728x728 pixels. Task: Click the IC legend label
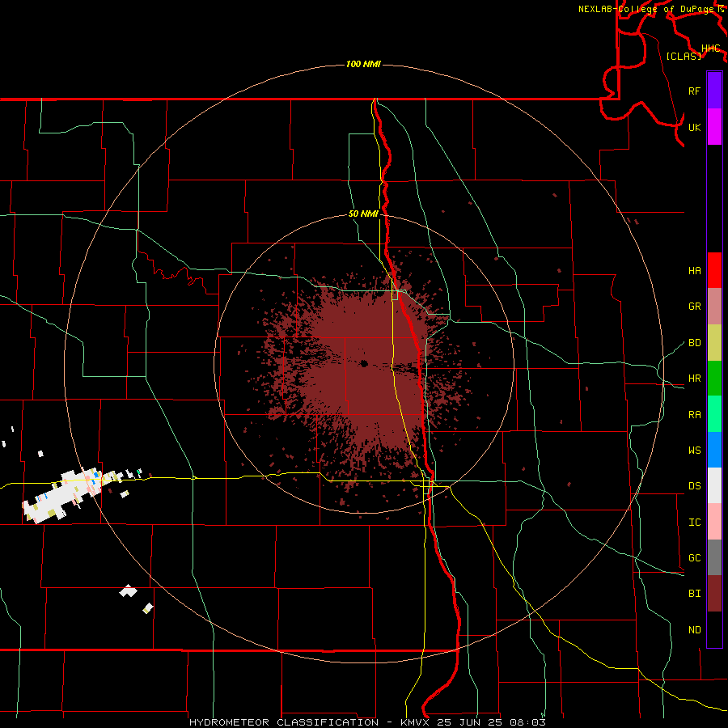click(694, 523)
